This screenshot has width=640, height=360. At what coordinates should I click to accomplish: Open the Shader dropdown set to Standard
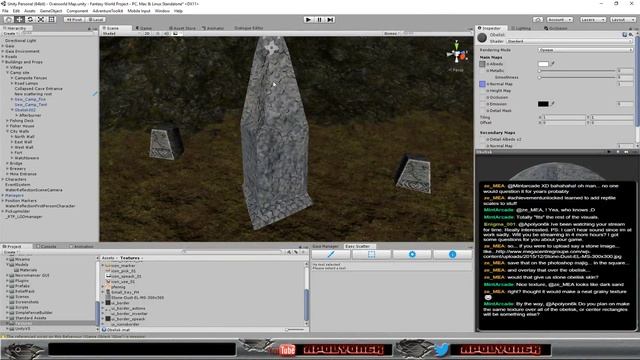tap(569, 41)
